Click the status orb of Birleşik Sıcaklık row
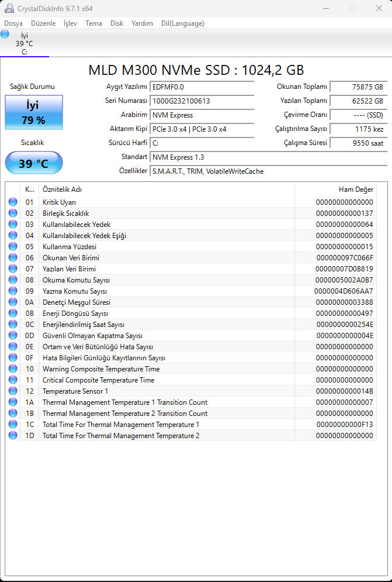The width and height of the screenshot is (392, 582). (13, 213)
